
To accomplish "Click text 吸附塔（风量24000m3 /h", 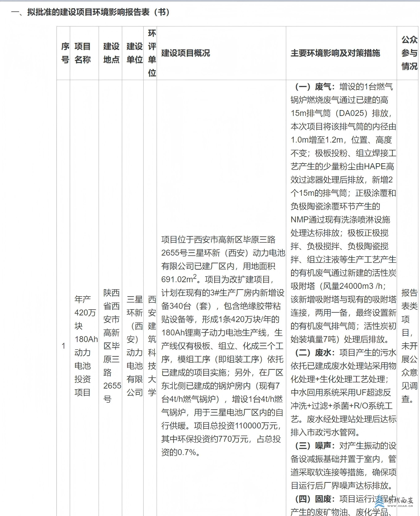I will click(337, 286).
